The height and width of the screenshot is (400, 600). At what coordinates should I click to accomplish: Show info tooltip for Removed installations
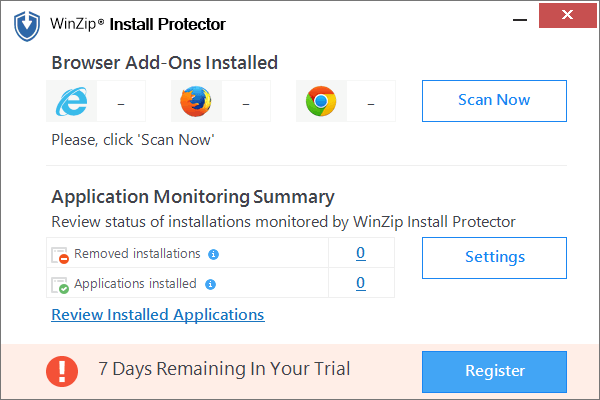point(213,255)
